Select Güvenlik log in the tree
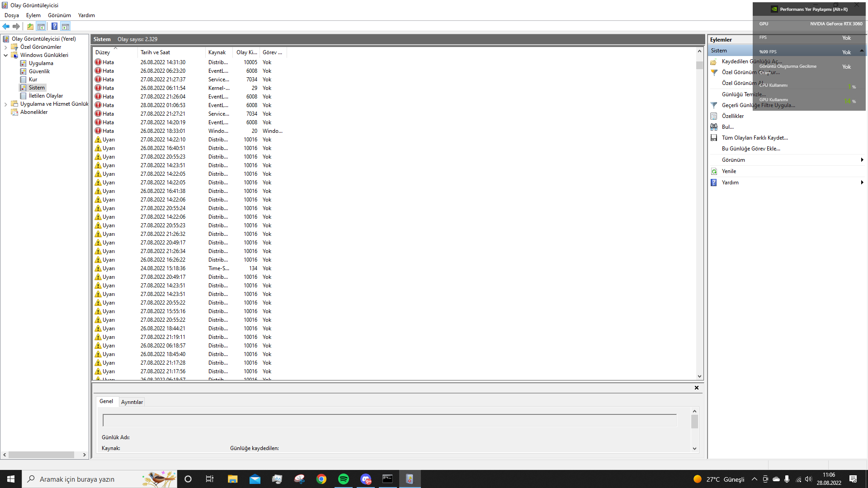The width and height of the screenshot is (868, 488). [x=39, y=71]
